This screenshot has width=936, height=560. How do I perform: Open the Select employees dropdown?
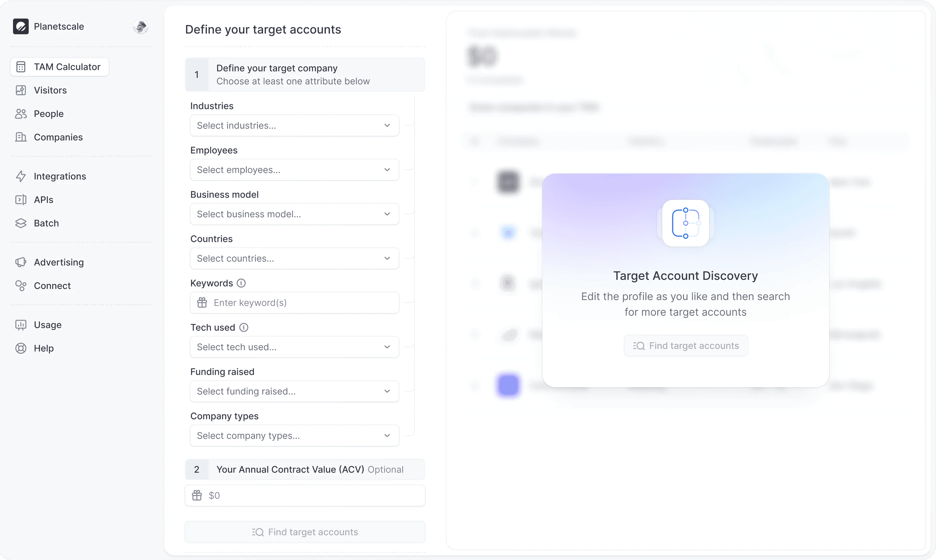[x=294, y=170]
